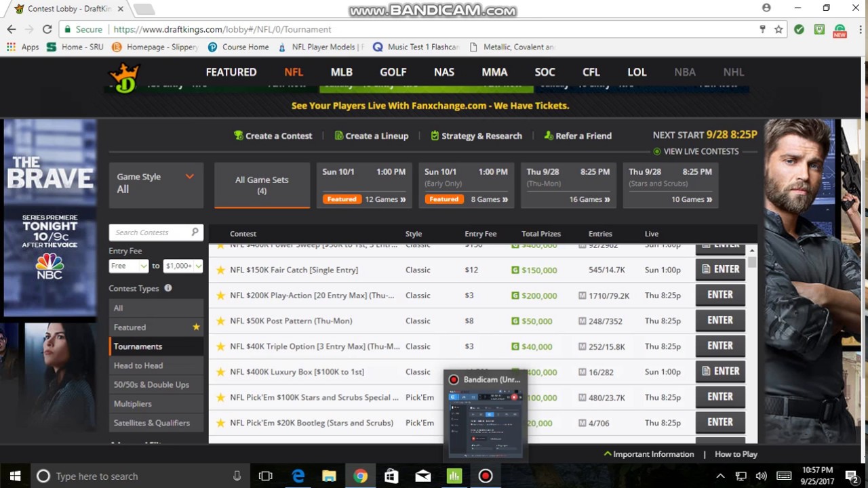Toggle star on NFL $400K Luxury Box
Viewport: 868px width, 488px height.
point(220,371)
